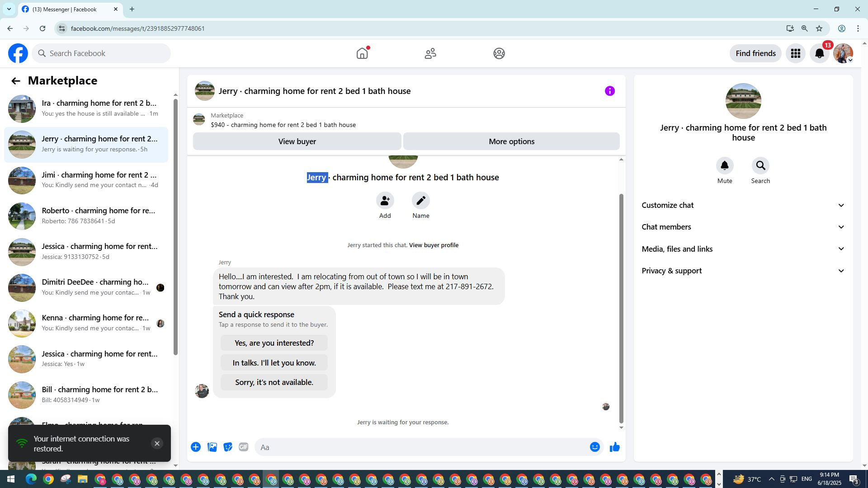Reload the Messenger page
The height and width of the screenshot is (488, 868).
tap(42, 28)
